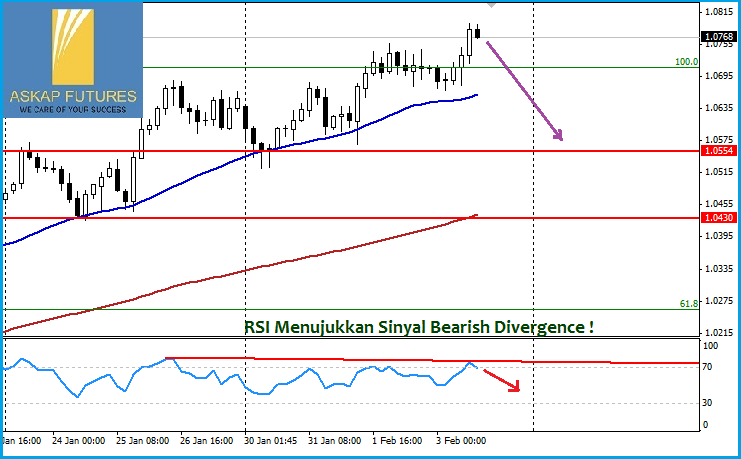Screen dimensions: 741x459
Task: Click the 30 Jan 01:45 time label
Action: pos(274,439)
